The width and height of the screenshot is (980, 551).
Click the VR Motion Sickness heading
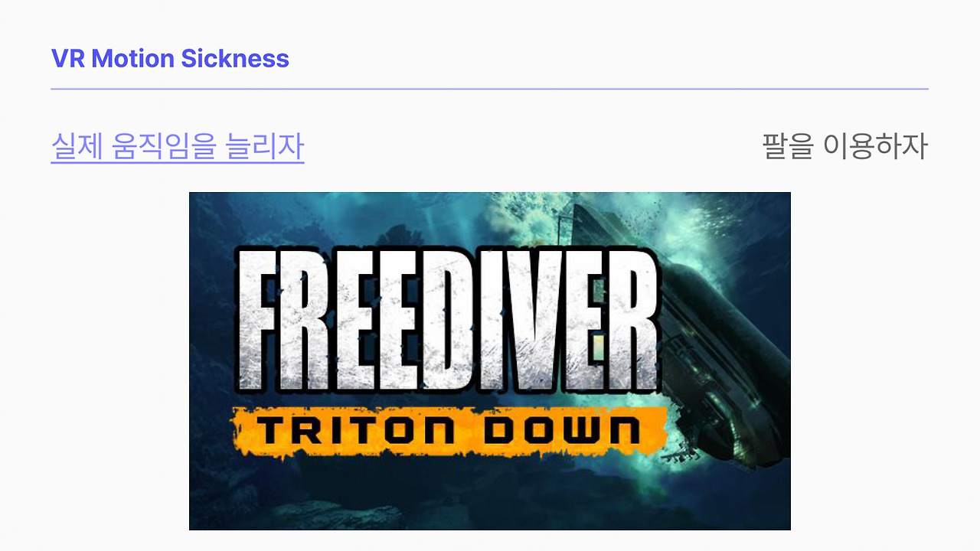[x=170, y=58]
